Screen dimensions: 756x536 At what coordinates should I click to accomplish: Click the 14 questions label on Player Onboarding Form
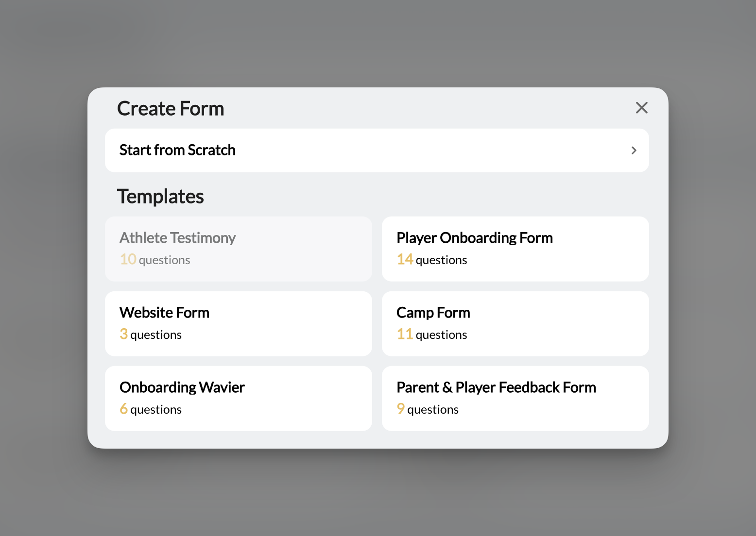(431, 259)
